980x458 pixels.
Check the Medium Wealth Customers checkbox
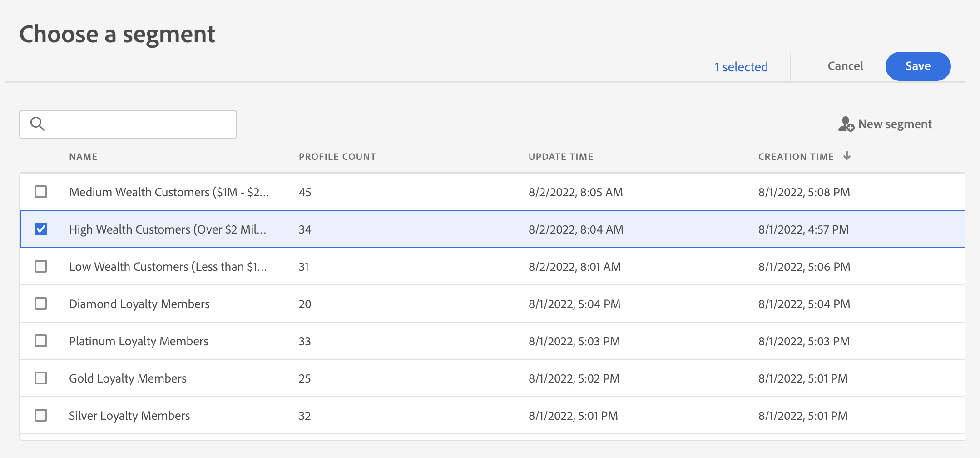41,192
